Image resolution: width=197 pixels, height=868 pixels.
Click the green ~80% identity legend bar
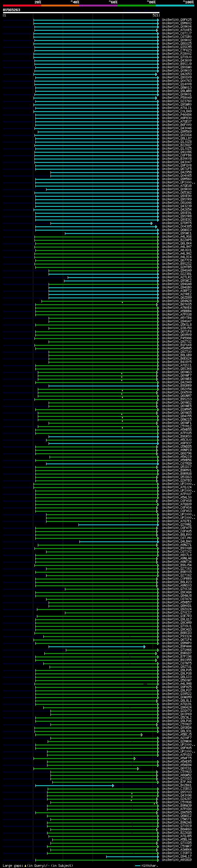coord(137,6)
